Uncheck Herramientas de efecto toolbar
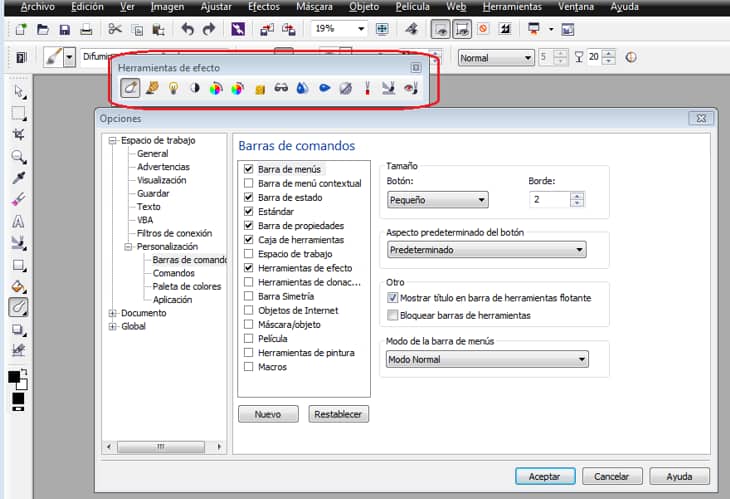This screenshot has height=499, width=730. tap(247, 268)
